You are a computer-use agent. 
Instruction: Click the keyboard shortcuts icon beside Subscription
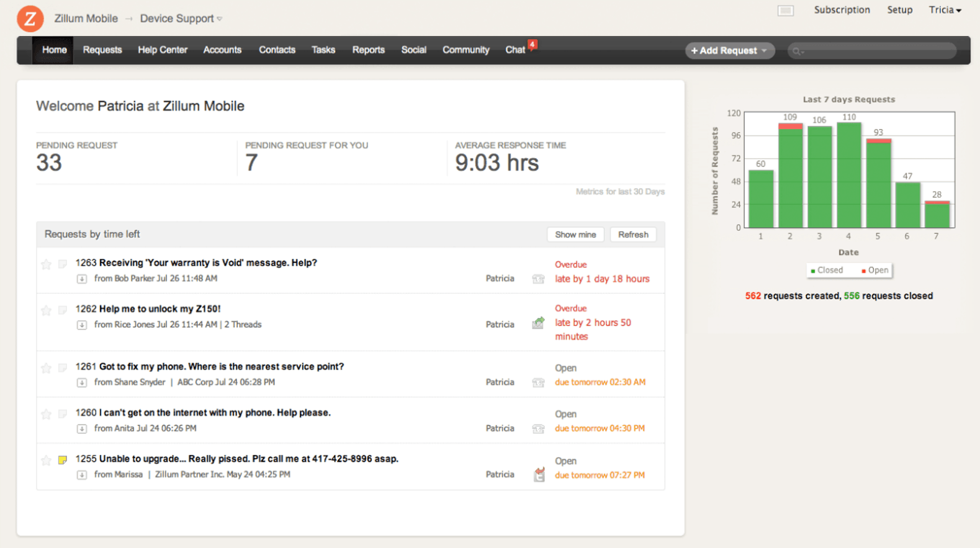[x=785, y=11]
